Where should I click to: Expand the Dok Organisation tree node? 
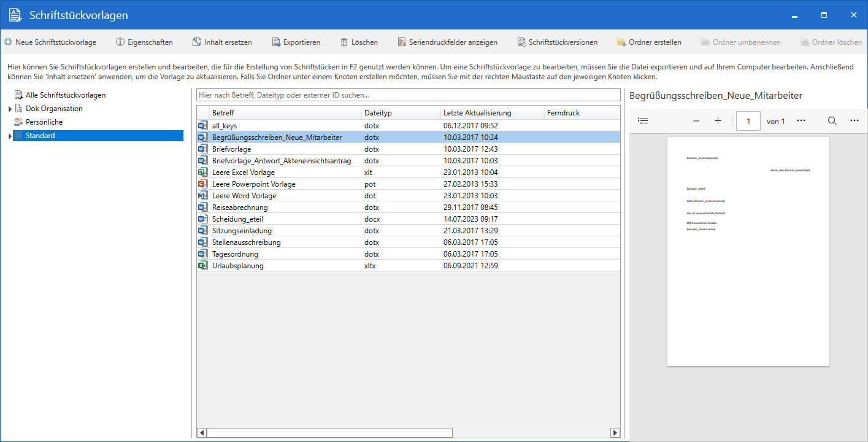pos(10,109)
